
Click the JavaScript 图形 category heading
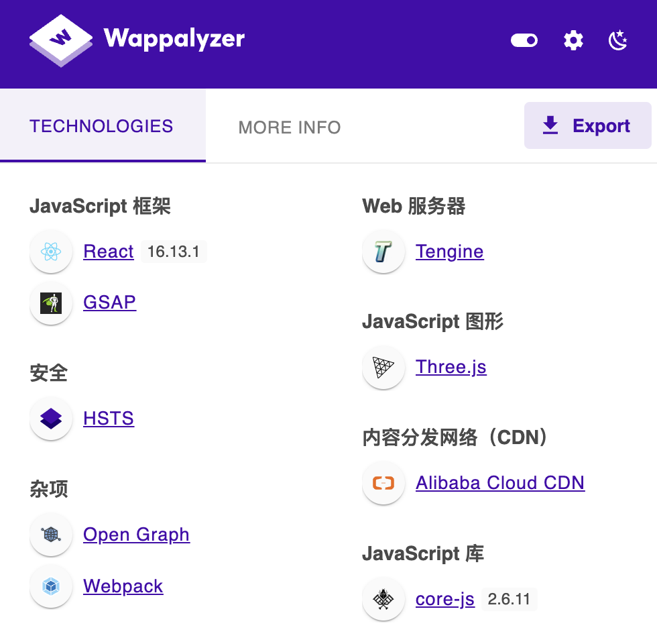(x=432, y=322)
